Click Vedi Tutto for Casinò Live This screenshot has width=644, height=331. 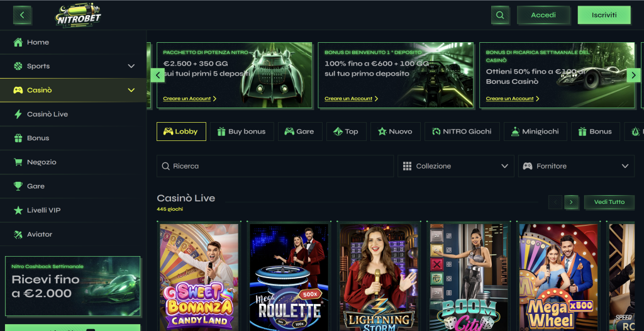(x=609, y=202)
